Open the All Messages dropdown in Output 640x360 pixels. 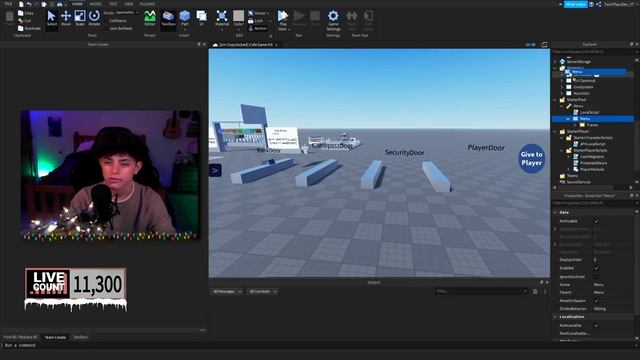pos(227,291)
